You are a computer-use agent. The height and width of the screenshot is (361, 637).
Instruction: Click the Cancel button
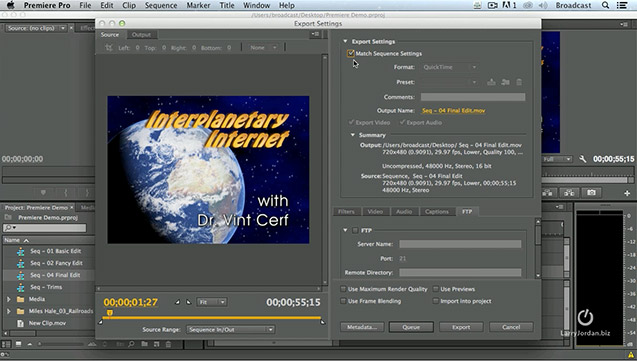511,327
